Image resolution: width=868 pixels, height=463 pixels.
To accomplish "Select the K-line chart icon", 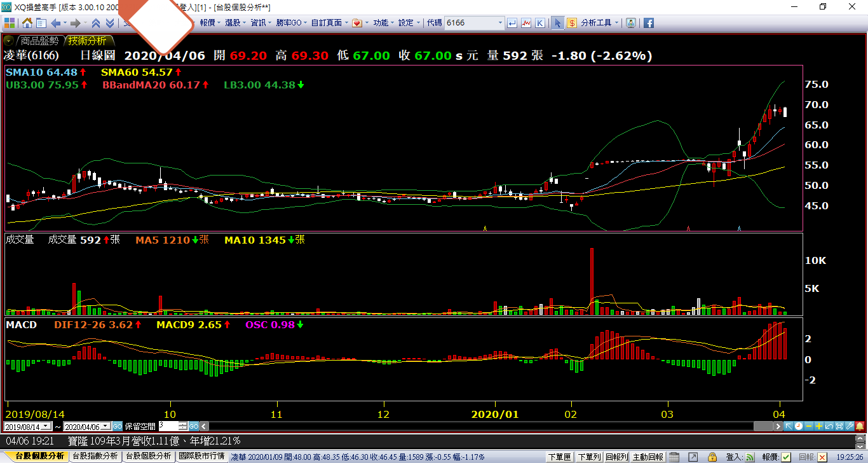I will coord(540,23).
